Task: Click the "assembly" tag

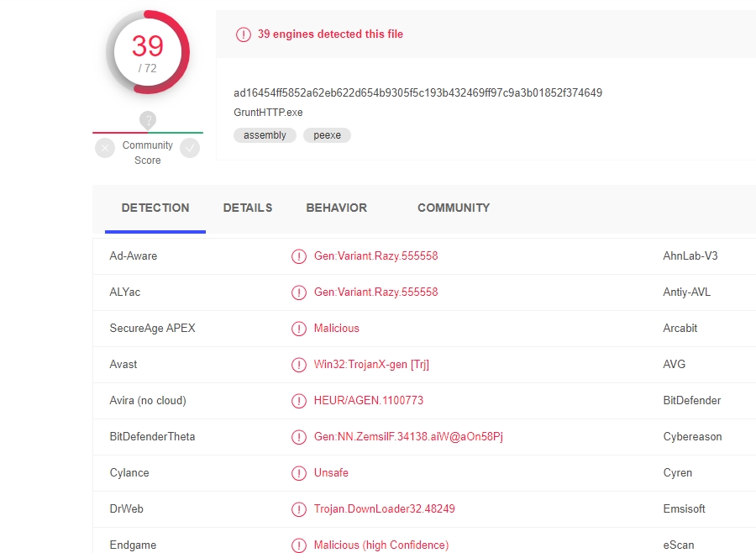Action: point(265,135)
